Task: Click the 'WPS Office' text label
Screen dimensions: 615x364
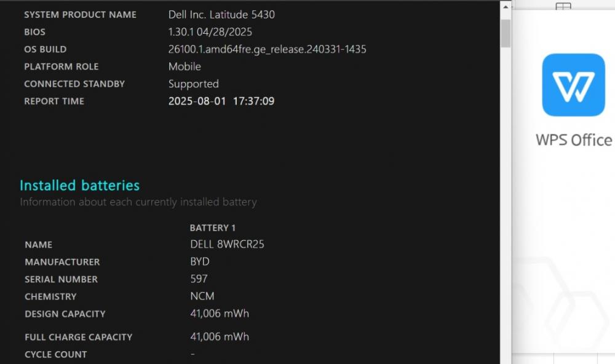Action: [574, 140]
